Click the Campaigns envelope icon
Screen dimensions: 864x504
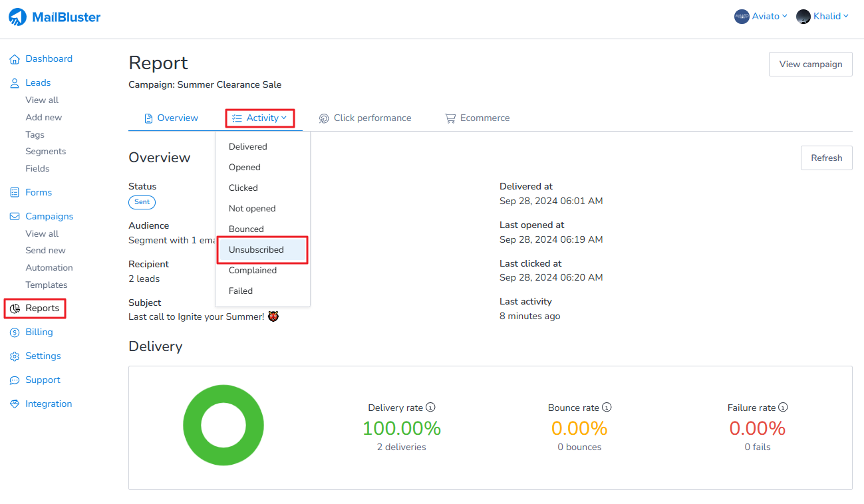[15, 217]
